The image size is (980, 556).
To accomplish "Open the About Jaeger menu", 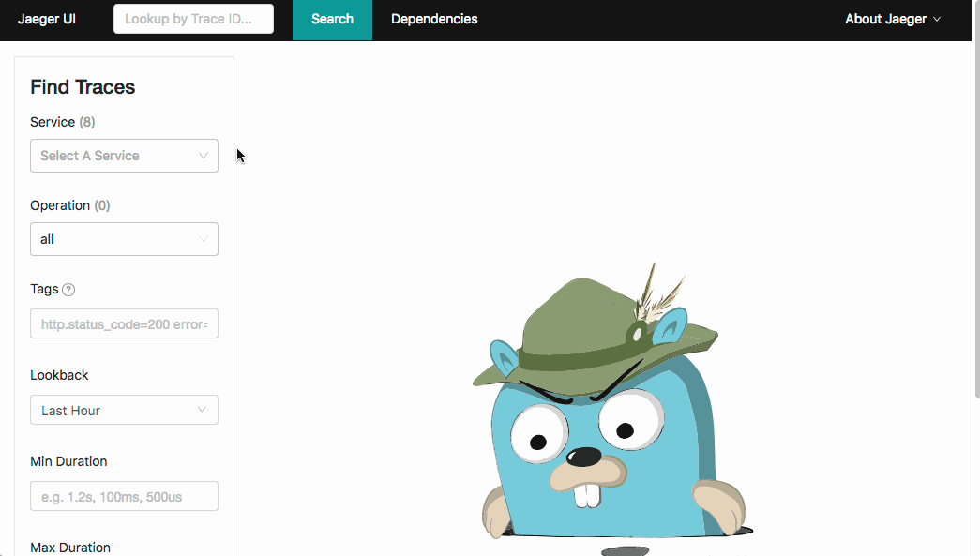I will tap(893, 20).
